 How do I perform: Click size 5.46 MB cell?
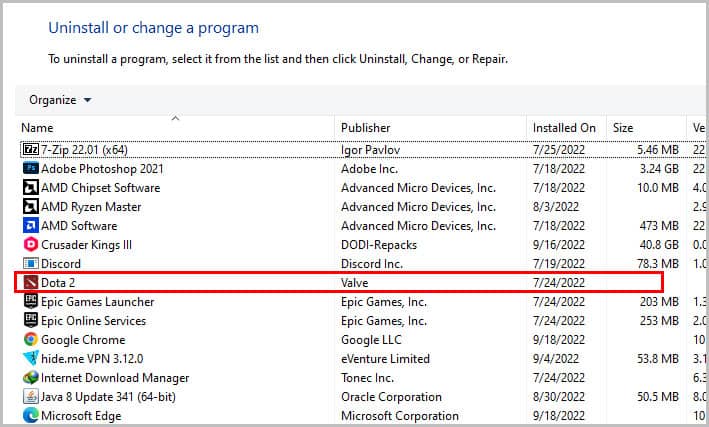click(x=658, y=149)
